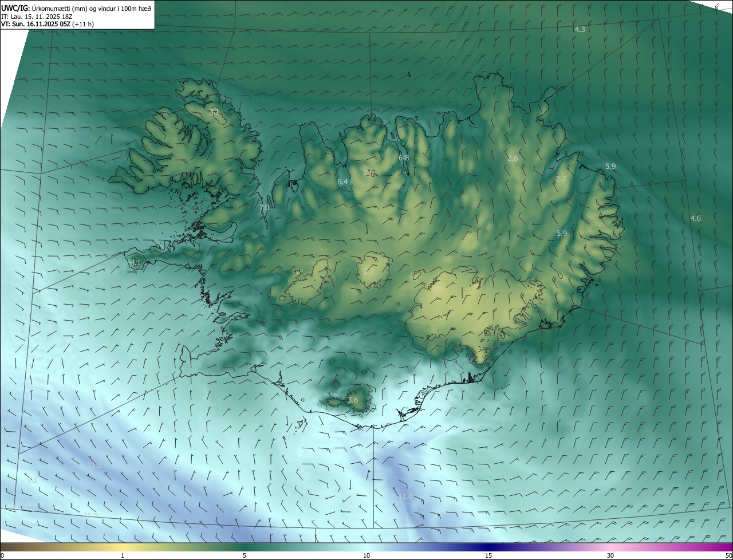Click the 11.5 value label in southwest
This screenshot has width=733, height=560.
click(x=95, y=465)
